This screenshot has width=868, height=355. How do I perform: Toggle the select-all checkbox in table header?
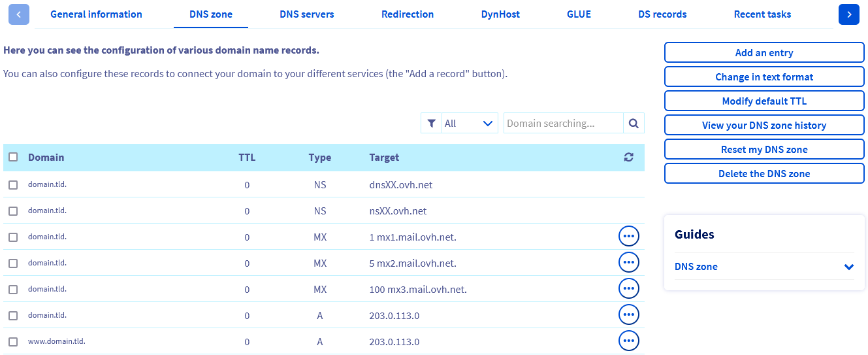(13, 157)
